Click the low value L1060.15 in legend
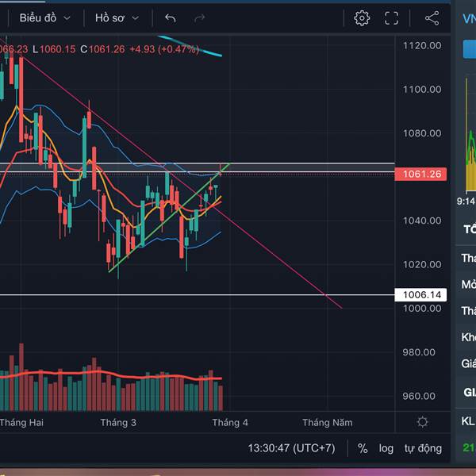Screen dimensions: 476x476 pos(54,49)
